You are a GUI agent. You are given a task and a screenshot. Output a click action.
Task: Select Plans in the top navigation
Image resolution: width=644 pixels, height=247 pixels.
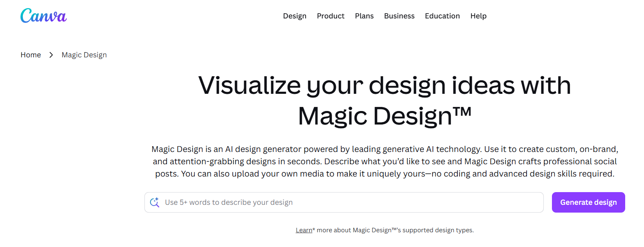click(x=364, y=16)
